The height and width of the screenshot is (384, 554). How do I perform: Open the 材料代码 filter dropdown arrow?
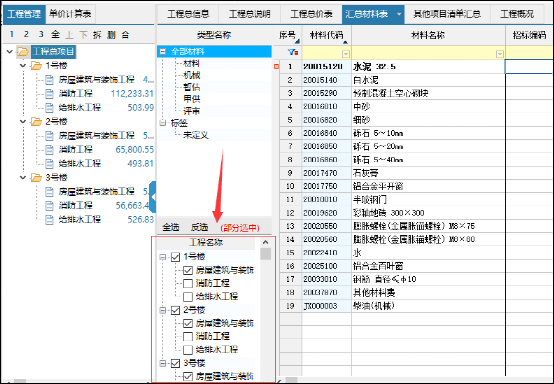click(x=346, y=54)
